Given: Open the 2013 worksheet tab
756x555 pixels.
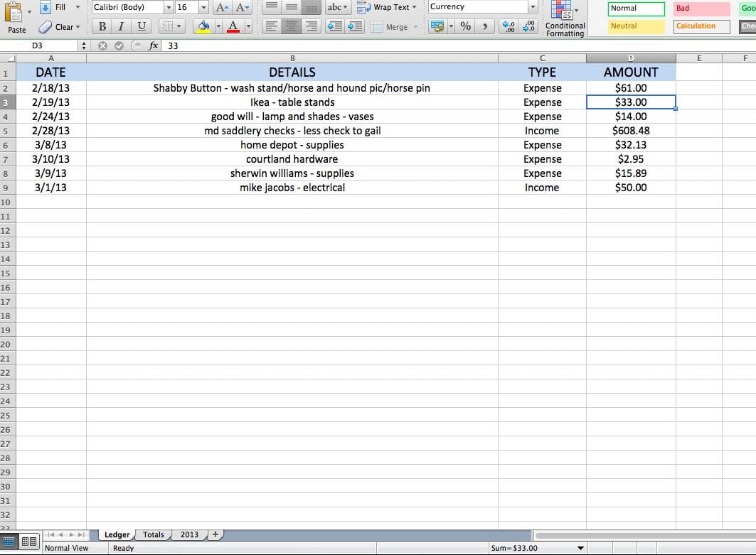Looking at the screenshot, I should click(189, 534).
